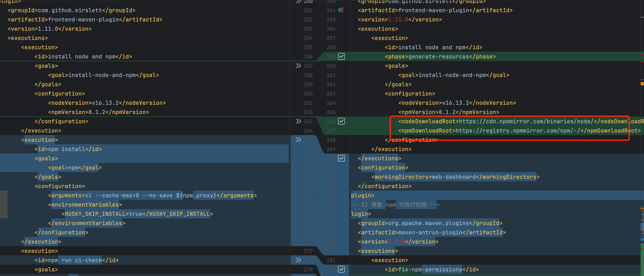Click right pane </configuration> line 273

[x=385, y=186]
